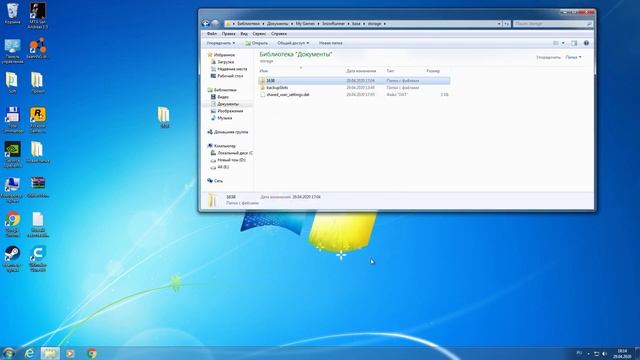
Task: Launch Internet Explorer from the taskbar
Action: tap(29, 353)
